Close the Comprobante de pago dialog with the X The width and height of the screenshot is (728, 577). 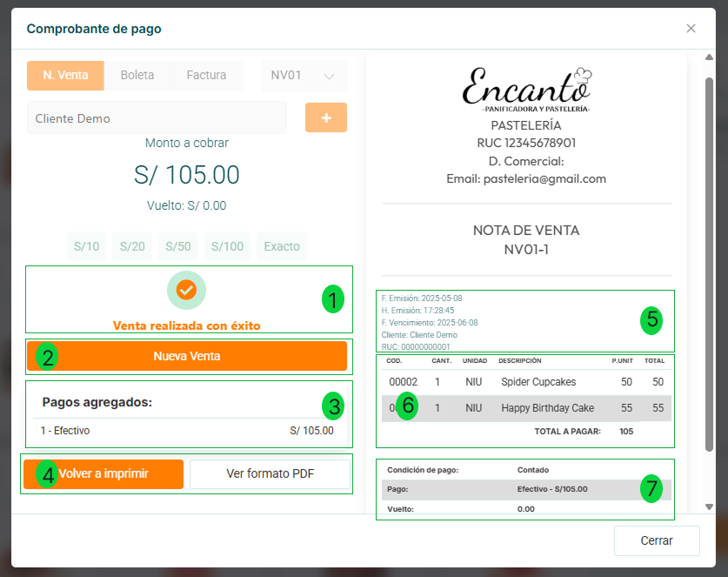[691, 28]
